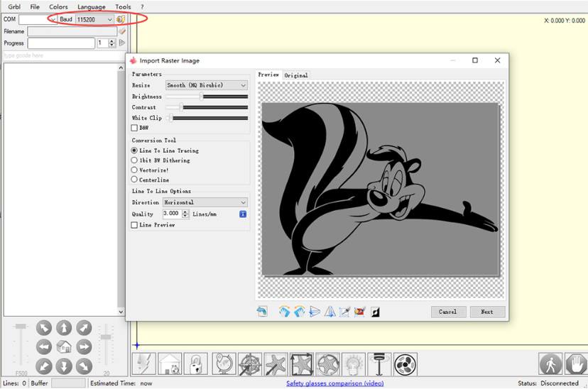This screenshot has height=389, width=588.
Task: Click the lightning reset icon in bottom toolbar
Action: (x=143, y=364)
